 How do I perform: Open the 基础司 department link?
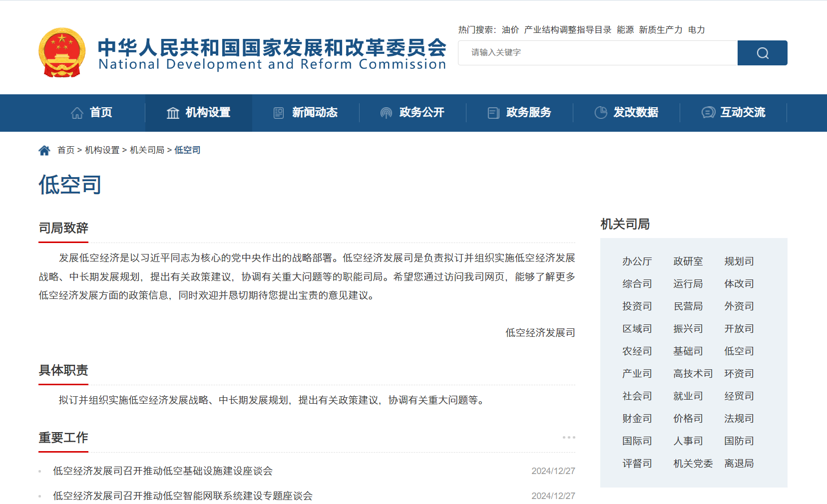688,351
